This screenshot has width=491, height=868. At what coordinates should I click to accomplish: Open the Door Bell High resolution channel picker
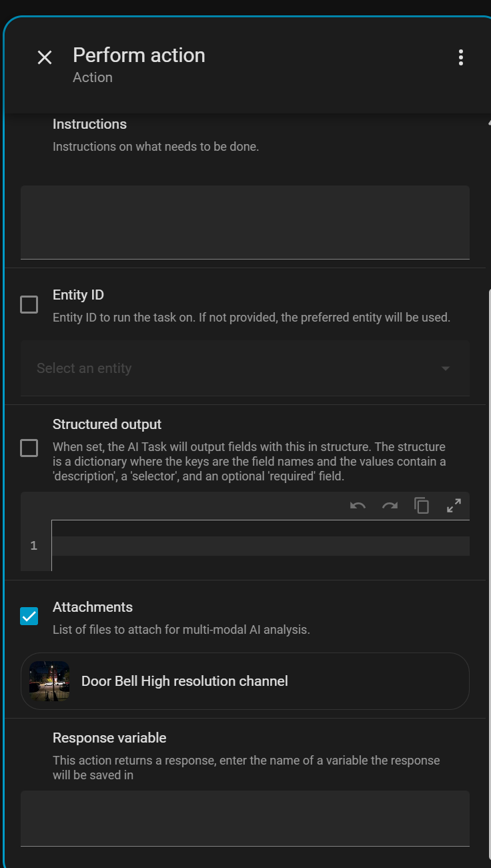[x=267, y=681]
